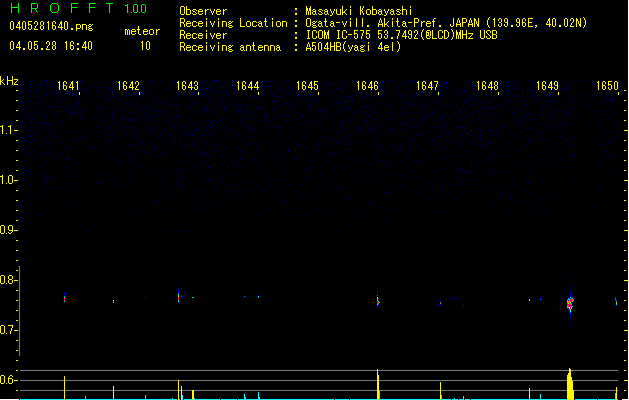Click the 1641 time axis label
The width and height of the screenshot is (629, 400).
click(68, 86)
